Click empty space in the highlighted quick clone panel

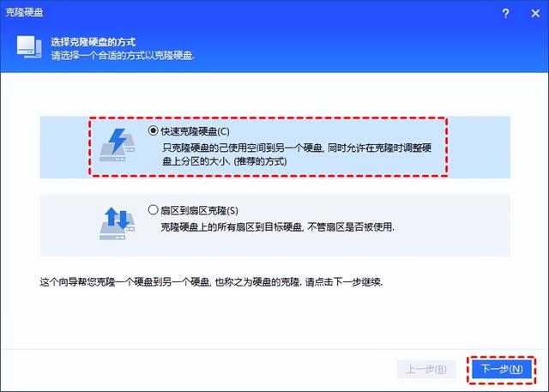[478, 148]
